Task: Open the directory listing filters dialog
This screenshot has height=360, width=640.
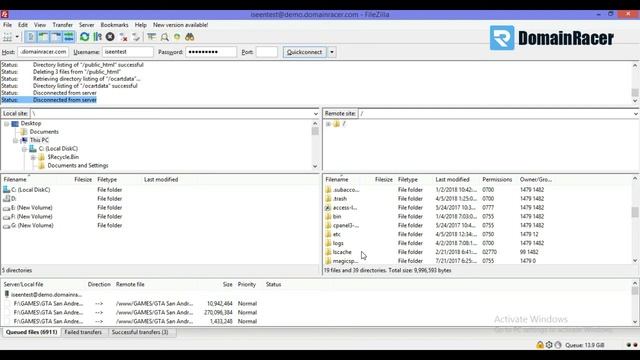Action: coord(151,37)
